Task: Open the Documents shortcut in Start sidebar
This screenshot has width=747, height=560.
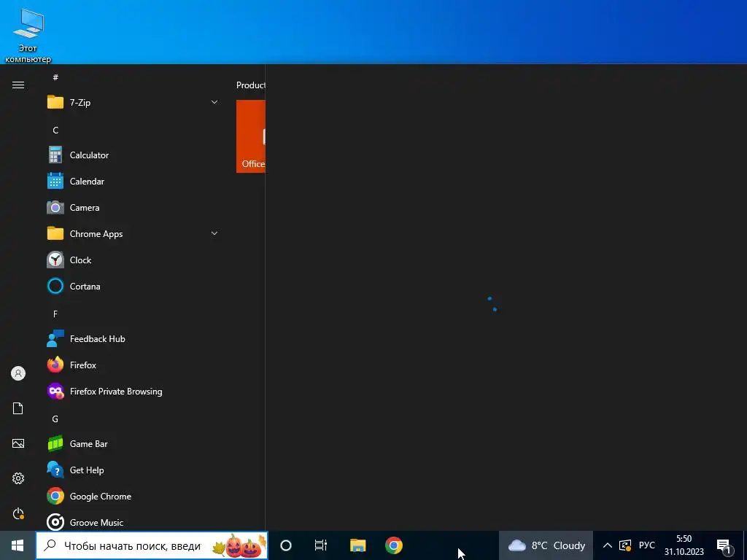Action: [x=18, y=408]
